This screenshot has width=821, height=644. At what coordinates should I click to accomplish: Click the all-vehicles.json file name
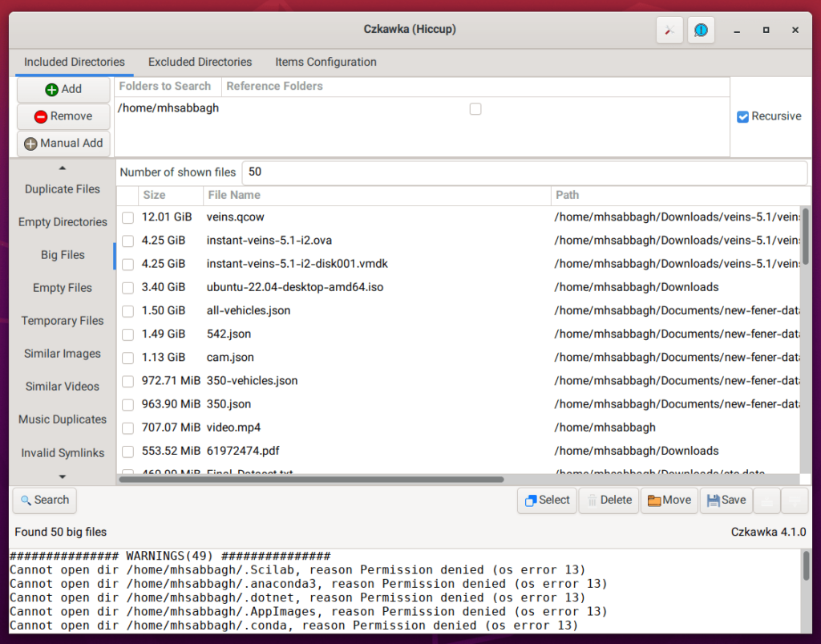pos(249,311)
